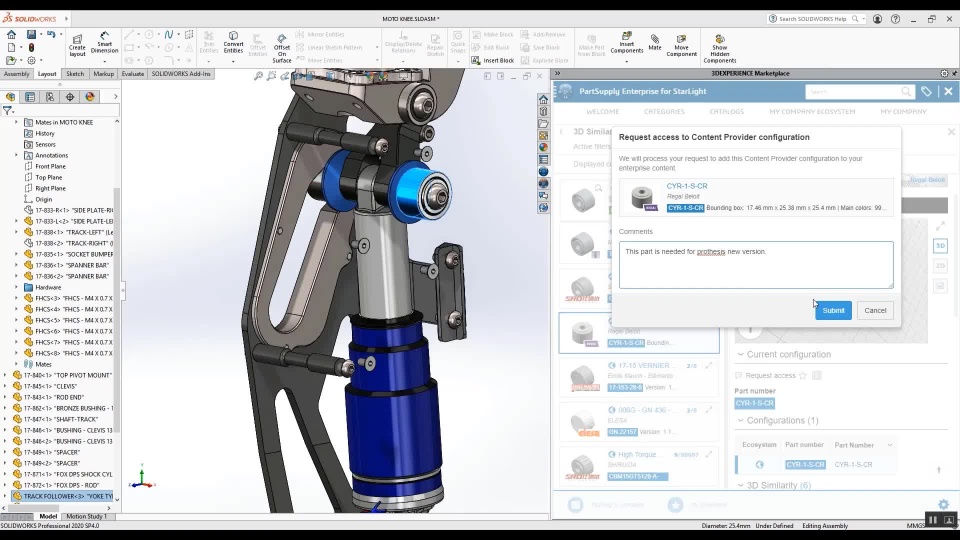The height and width of the screenshot is (540, 960).
Task: Click the Save icon in top toolbar
Action: click(31, 34)
